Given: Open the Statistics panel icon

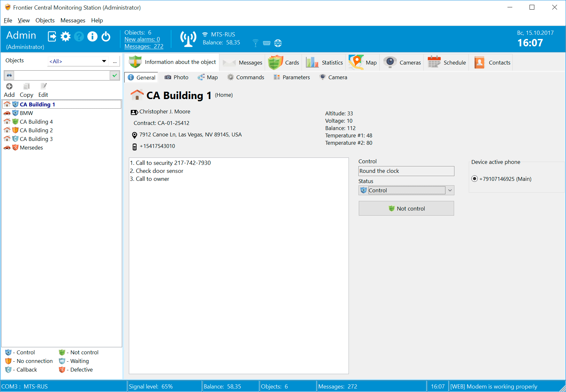Looking at the screenshot, I should pyautogui.click(x=312, y=62).
